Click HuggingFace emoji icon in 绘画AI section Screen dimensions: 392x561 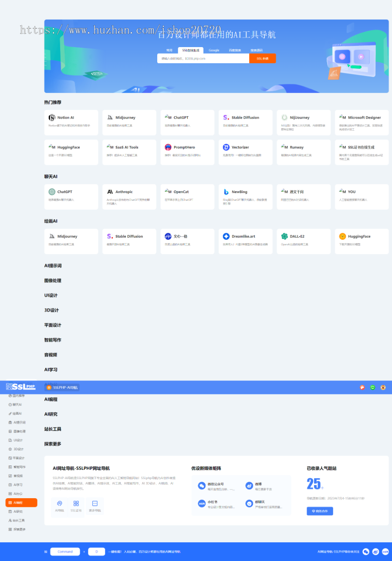(x=342, y=236)
